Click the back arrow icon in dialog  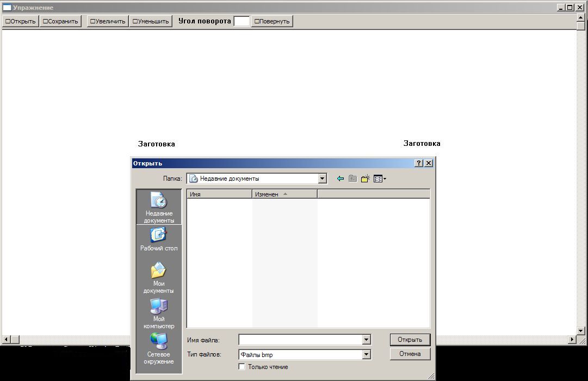(x=341, y=179)
